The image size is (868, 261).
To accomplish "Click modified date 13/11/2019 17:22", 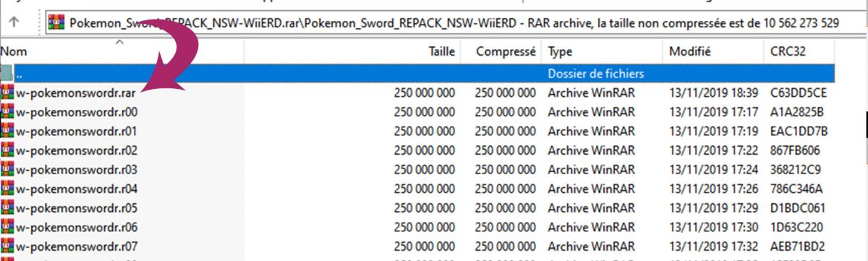I will coord(713,151).
